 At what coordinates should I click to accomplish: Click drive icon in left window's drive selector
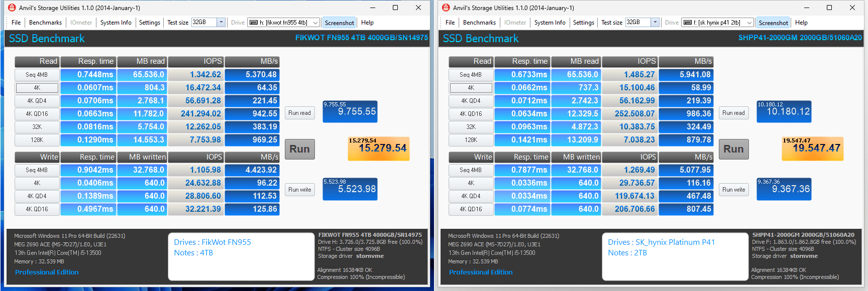(x=254, y=23)
